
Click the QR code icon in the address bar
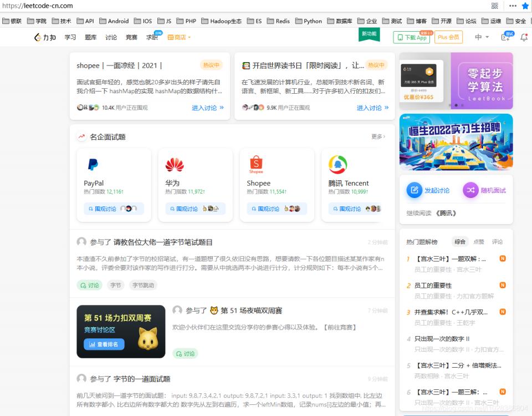coord(495,6)
